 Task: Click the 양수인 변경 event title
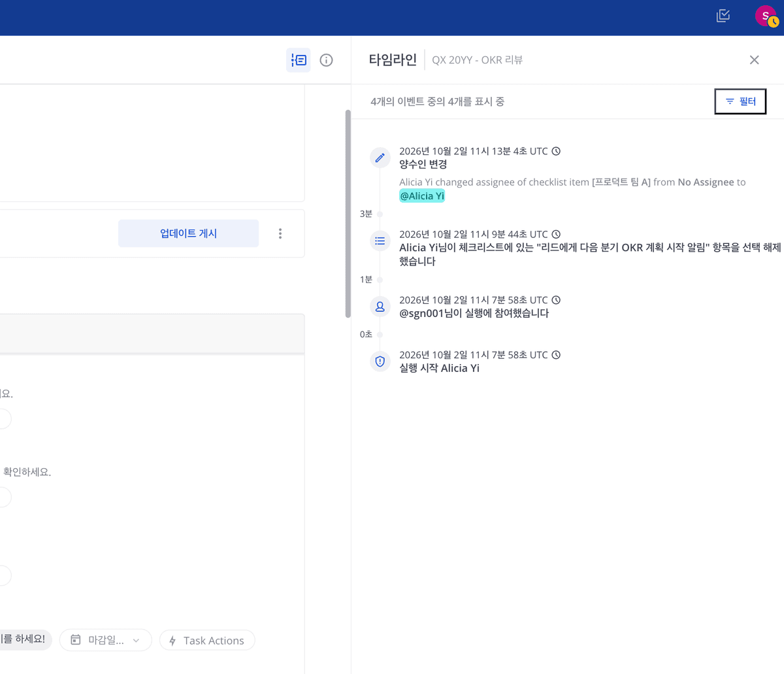click(x=423, y=164)
